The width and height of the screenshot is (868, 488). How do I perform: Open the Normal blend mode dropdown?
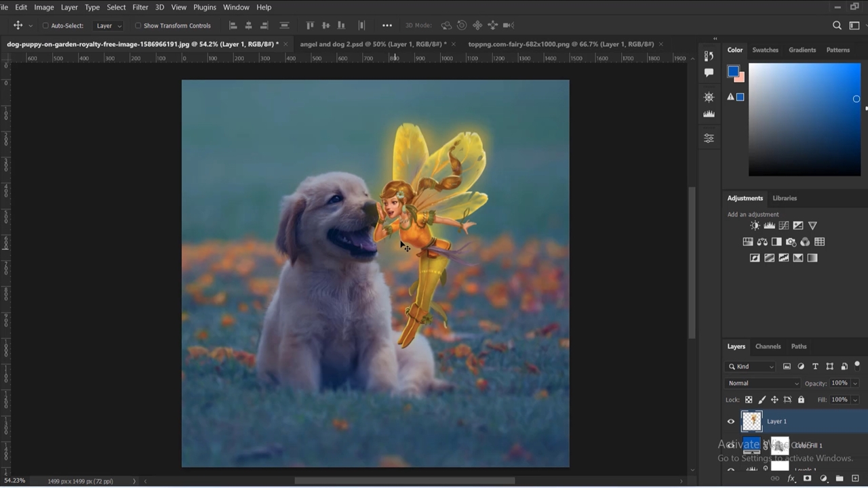[x=763, y=384]
